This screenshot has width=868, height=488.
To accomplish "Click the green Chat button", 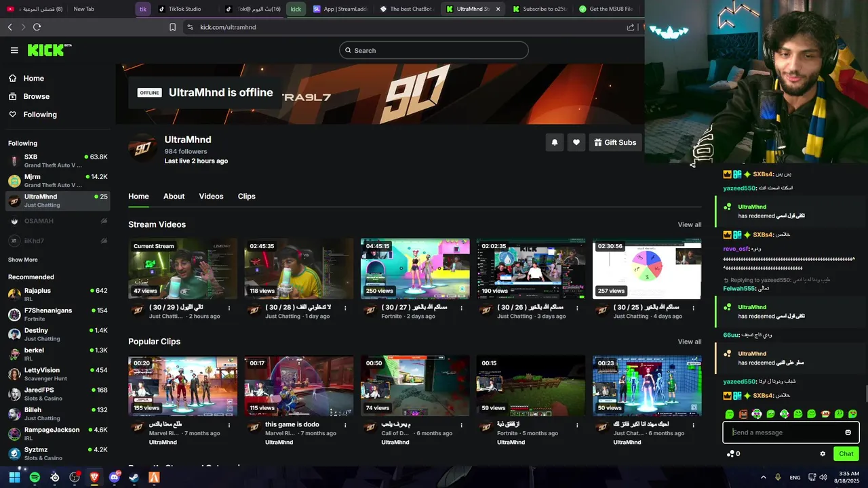I will click(846, 454).
